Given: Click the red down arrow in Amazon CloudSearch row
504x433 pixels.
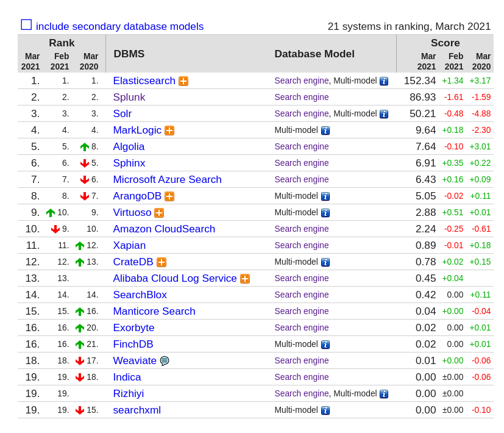Looking at the screenshot, I should 55,229.
